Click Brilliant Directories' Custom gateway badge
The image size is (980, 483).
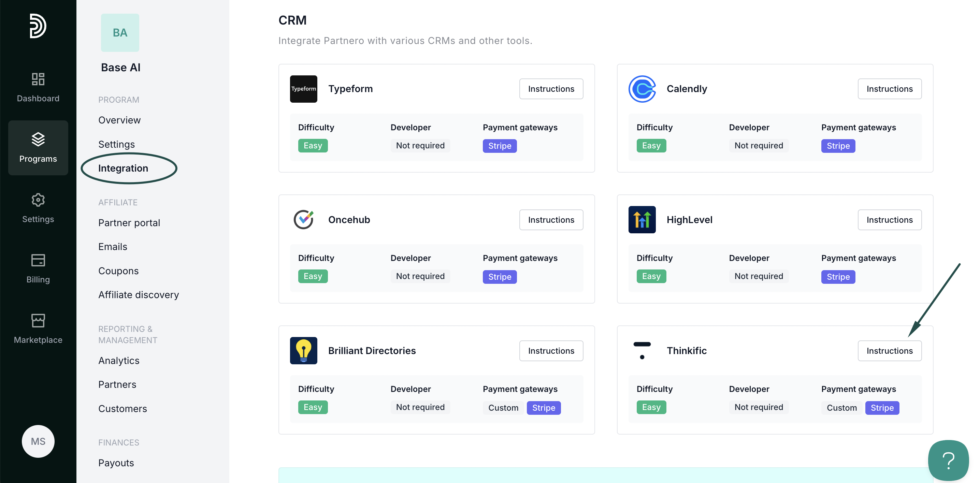(503, 407)
